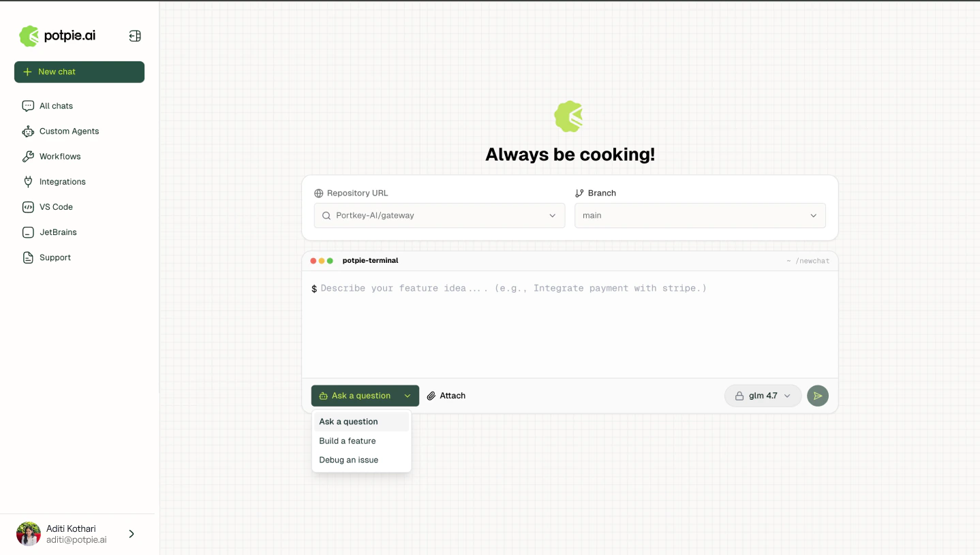Focus the feature idea prompt input
Image resolution: width=980 pixels, height=555 pixels.
570,324
